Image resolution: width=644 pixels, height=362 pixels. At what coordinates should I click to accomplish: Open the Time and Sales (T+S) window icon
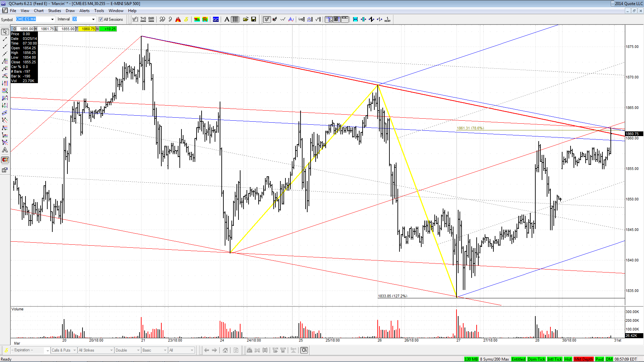[143, 19]
